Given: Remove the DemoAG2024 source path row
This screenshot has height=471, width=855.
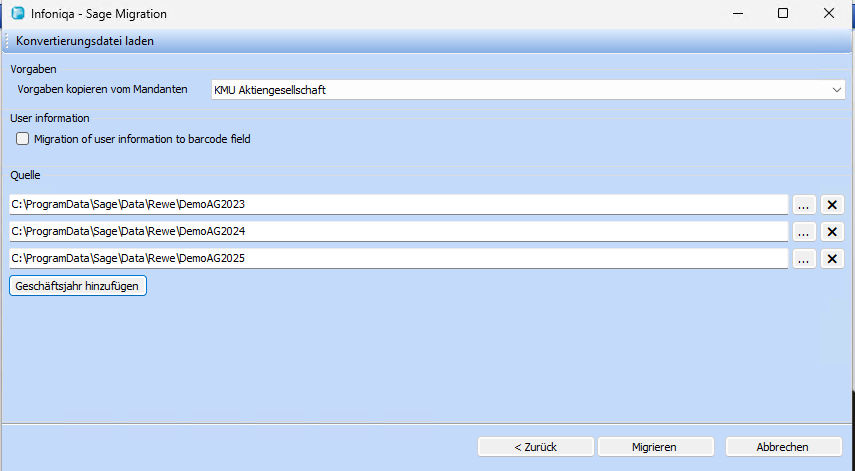Looking at the screenshot, I should pos(832,231).
